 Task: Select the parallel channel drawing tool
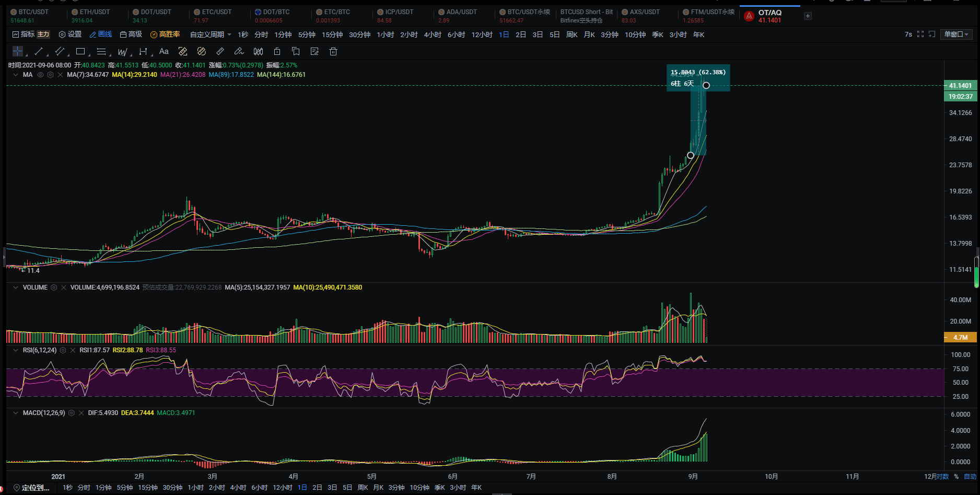pos(60,51)
